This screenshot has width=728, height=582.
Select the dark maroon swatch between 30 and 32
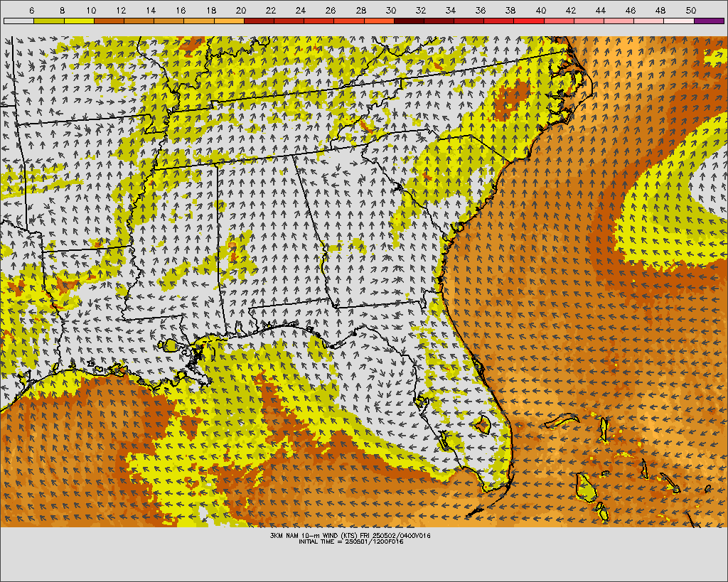click(x=409, y=21)
